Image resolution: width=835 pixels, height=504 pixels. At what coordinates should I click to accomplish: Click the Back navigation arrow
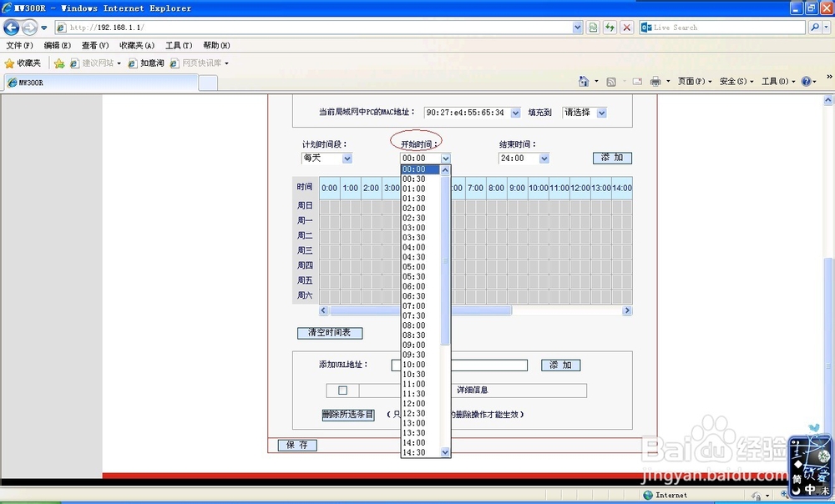click(x=11, y=27)
